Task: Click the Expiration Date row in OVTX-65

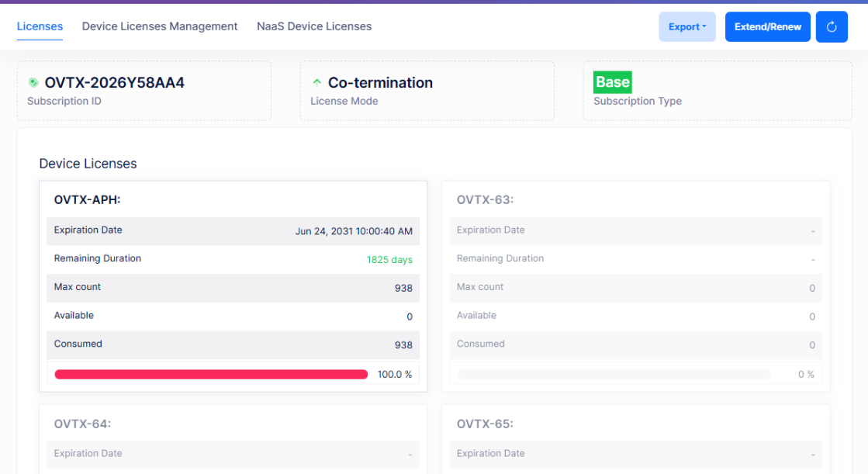Action: click(635, 454)
